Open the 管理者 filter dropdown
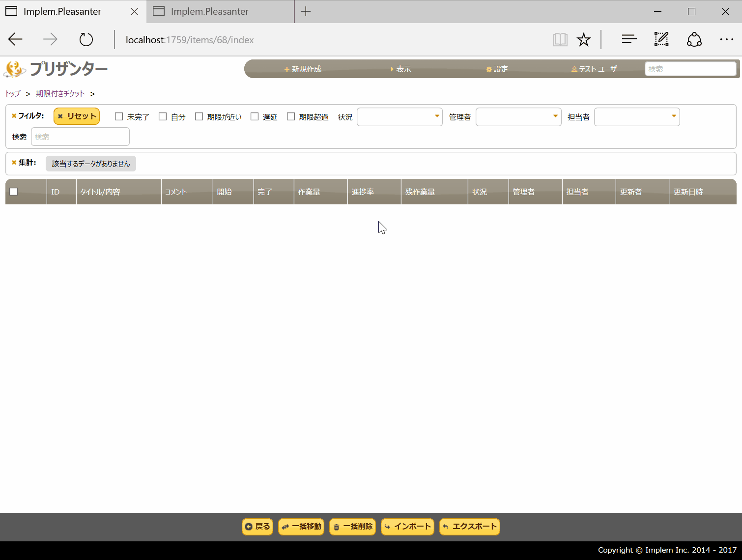This screenshot has height=560, width=742. (x=518, y=117)
